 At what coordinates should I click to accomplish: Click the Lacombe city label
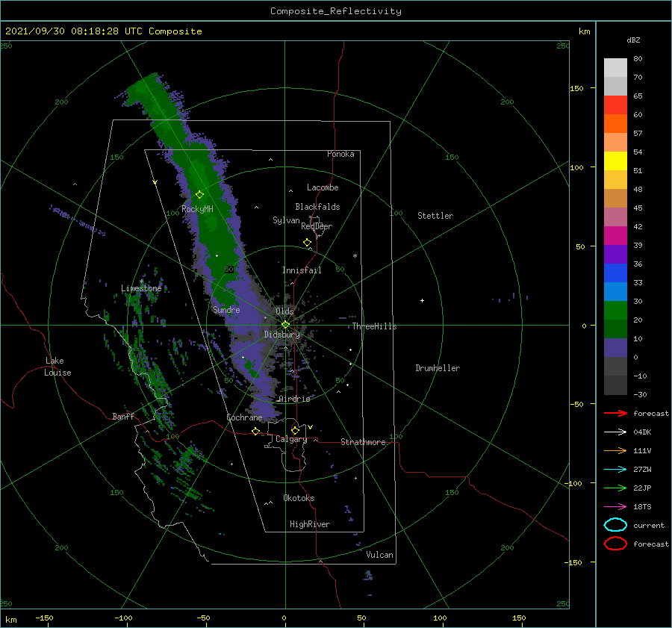[x=323, y=187]
